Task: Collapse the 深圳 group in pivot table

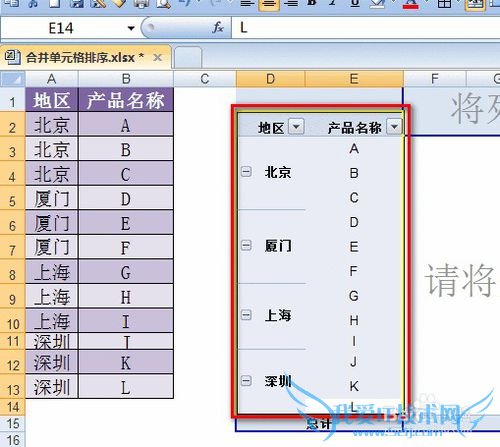Action: click(x=246, y=381)
